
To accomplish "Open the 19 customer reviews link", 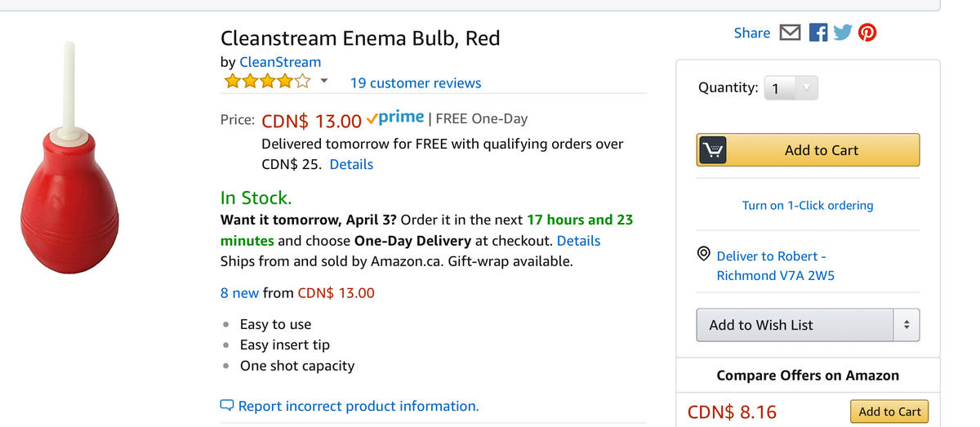I will (415, 82).
